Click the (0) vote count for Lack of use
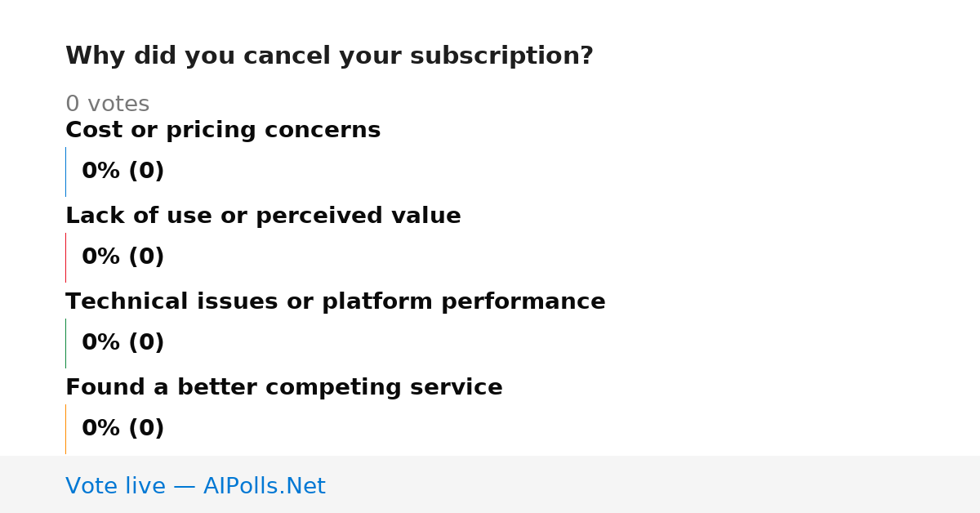 146,257
